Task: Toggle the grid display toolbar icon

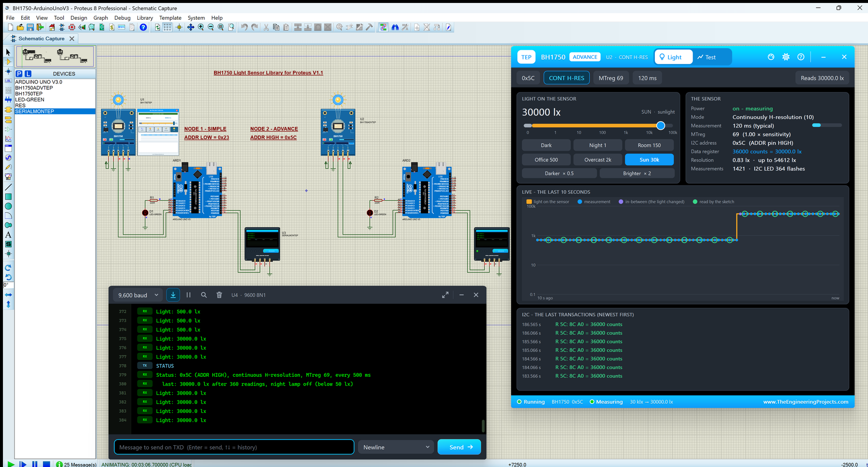Action: click(x=167, y=27)
